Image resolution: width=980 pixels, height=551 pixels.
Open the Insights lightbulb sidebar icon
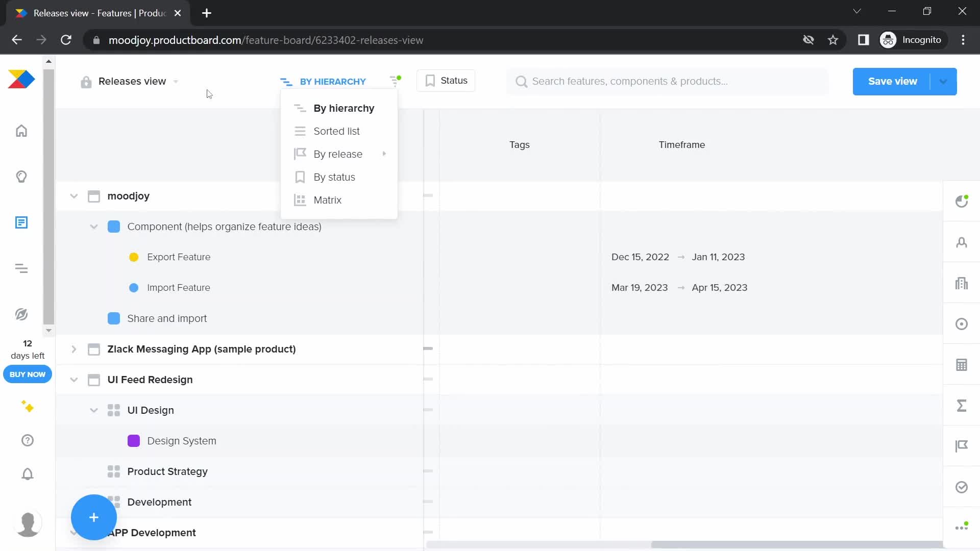coord(21,177)
